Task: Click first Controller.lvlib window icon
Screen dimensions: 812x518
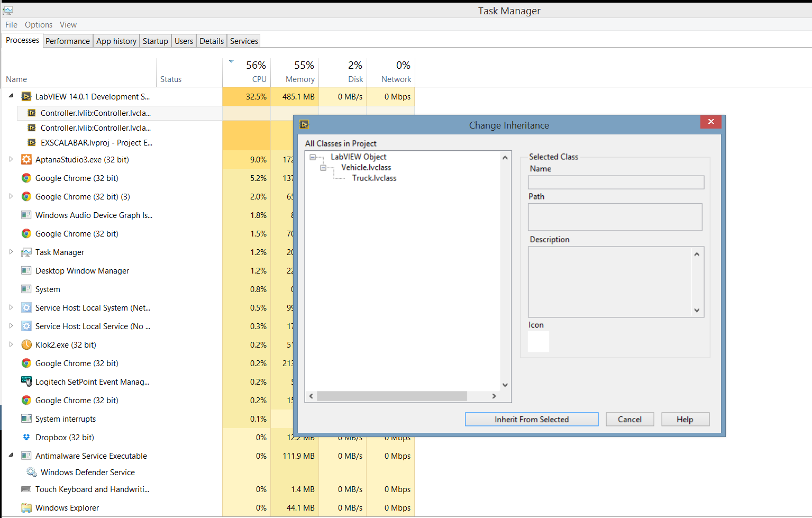Action: pos(32,113)
